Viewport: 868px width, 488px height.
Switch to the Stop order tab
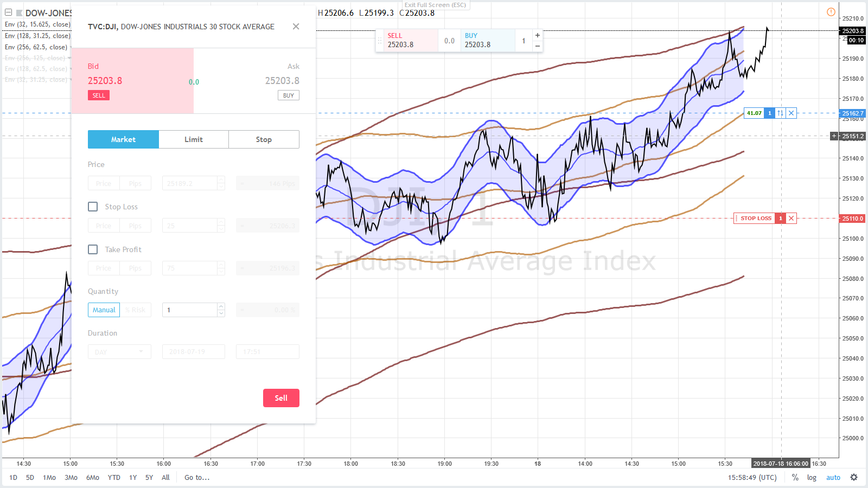point(264,139)
